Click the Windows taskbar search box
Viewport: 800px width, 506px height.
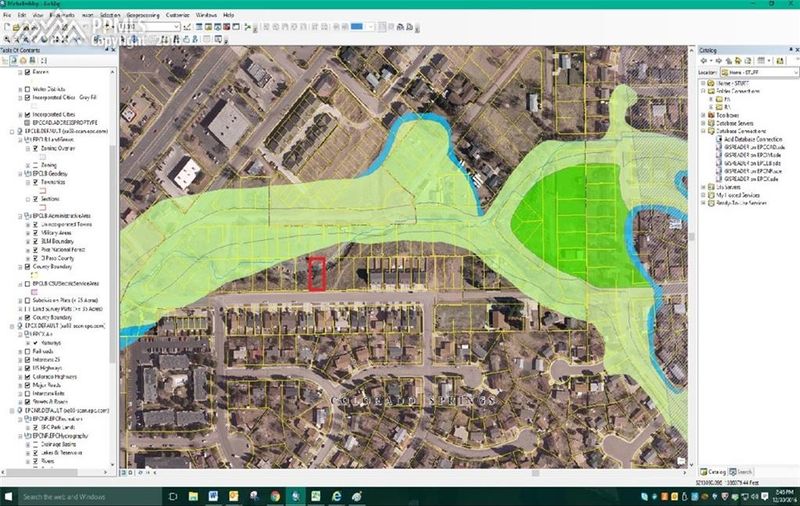click(x=88, y=496)
